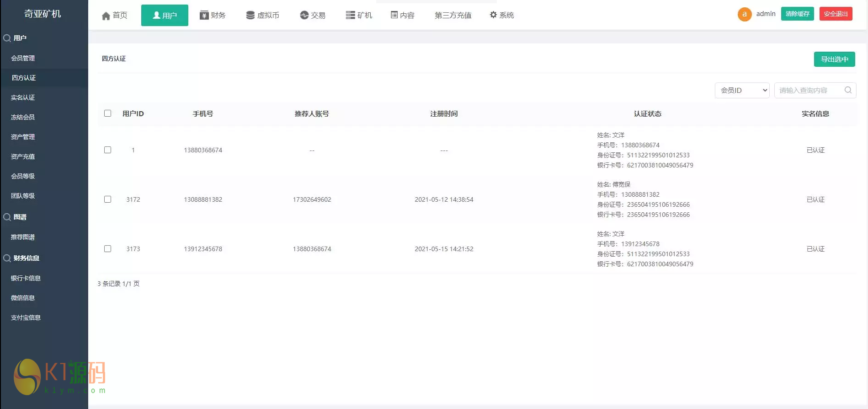Viewport: 868px width, 409px height.
Task: Click the 交易 trade icon in navbar
Action: [304, 16]
